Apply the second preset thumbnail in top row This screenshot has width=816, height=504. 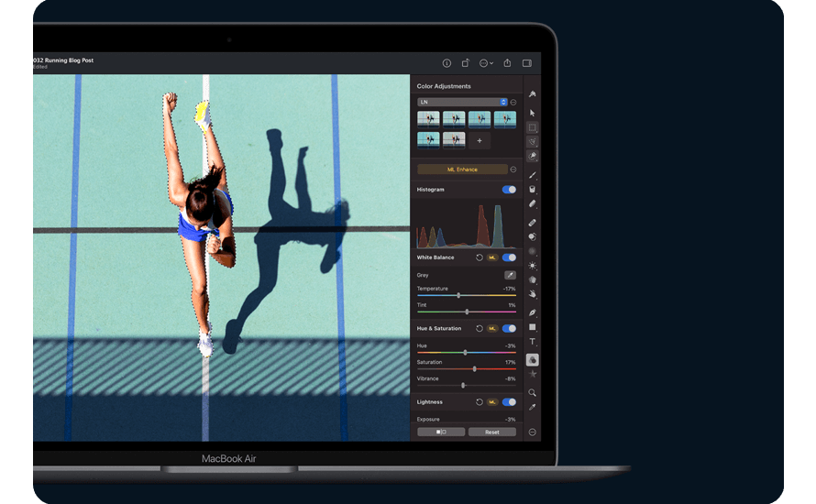(454, 119)
